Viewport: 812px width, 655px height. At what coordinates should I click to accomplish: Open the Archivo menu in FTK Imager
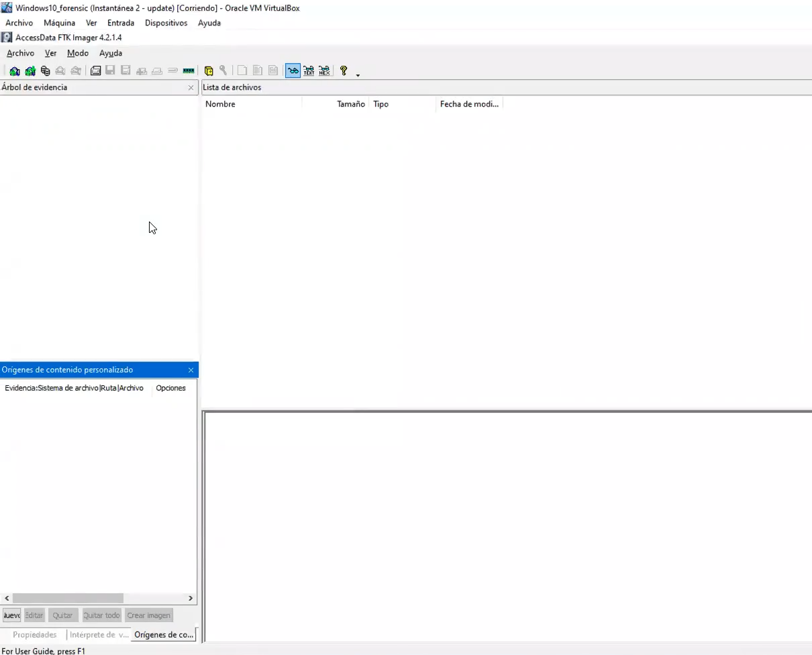pos(20,53)
